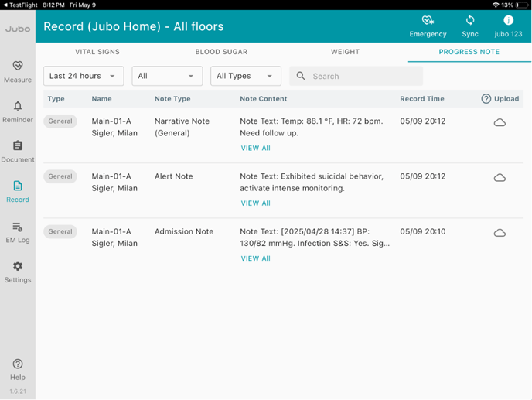Click General tag on Narrative Note row
The width and height of the screenshot is (532, 400).
60,121
